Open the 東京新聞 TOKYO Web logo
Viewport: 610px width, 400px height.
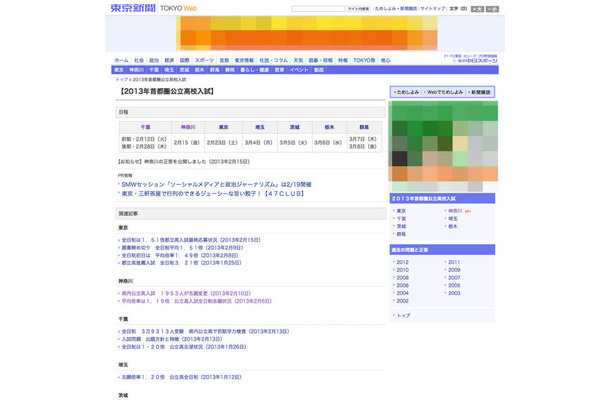pos(154,8)
